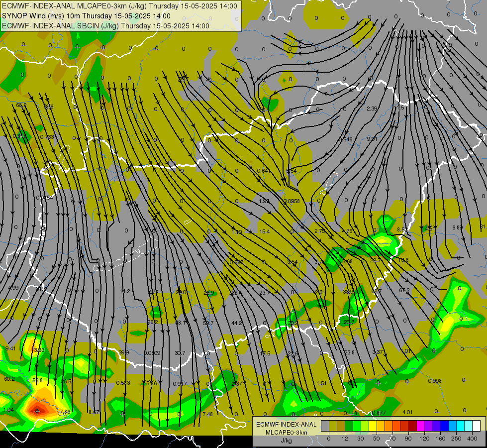The width and height of the screenshot is (487, 448).
Task: Click the map value 0.998
Action: [x=434, y=381]
